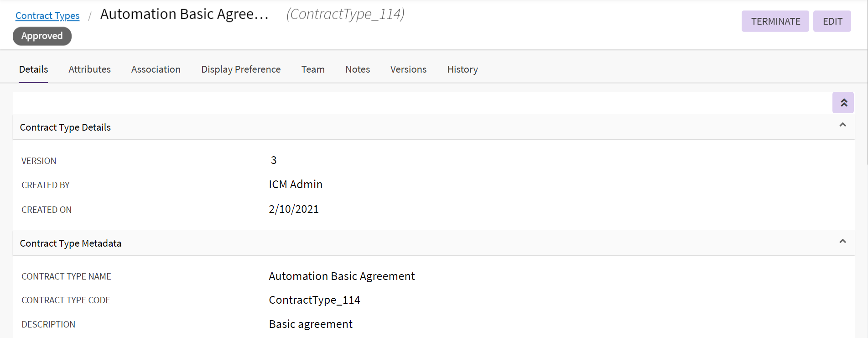
Task: Show the History tab
Action: [x=462, y=69]
